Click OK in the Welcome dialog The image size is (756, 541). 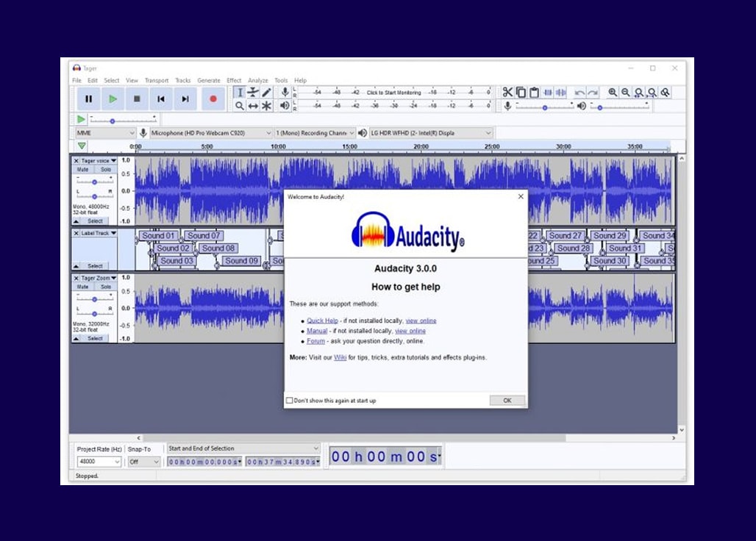[x=507, y=401]
